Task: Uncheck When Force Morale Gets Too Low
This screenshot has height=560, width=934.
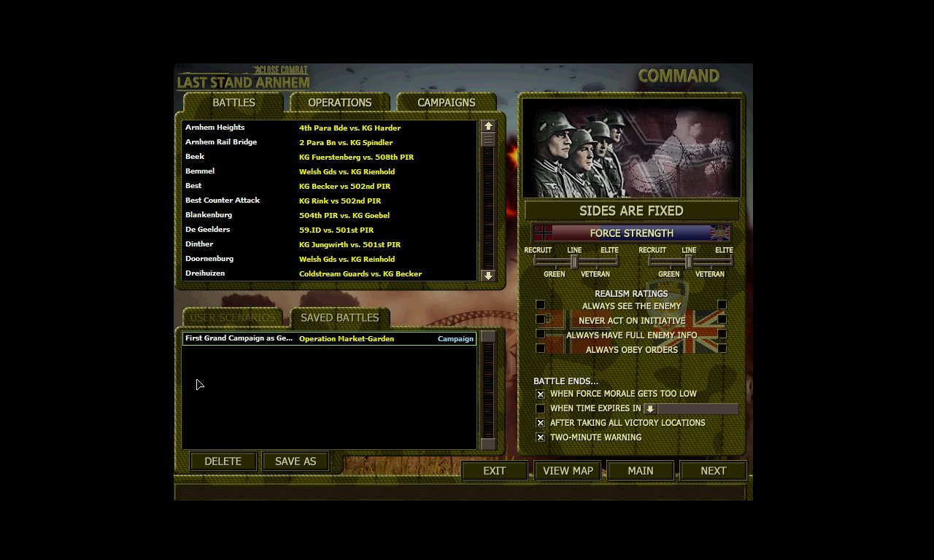Action: tap(541, 394)
